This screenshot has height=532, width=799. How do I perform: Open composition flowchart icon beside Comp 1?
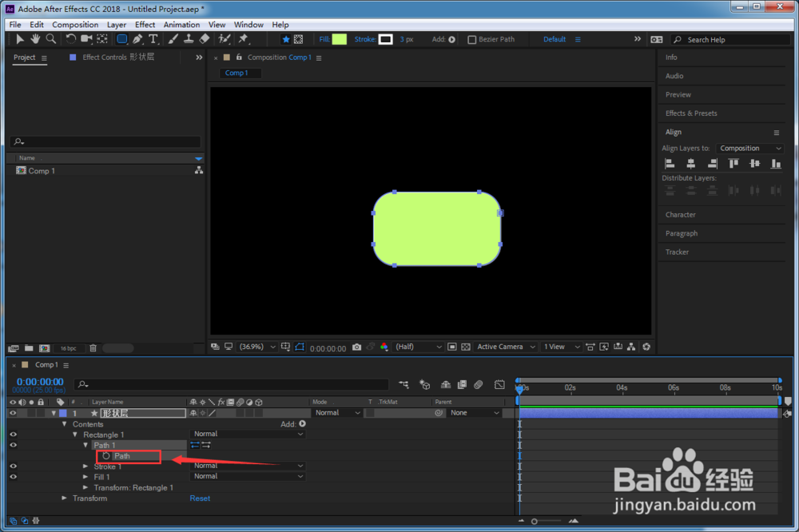[199, 170]
